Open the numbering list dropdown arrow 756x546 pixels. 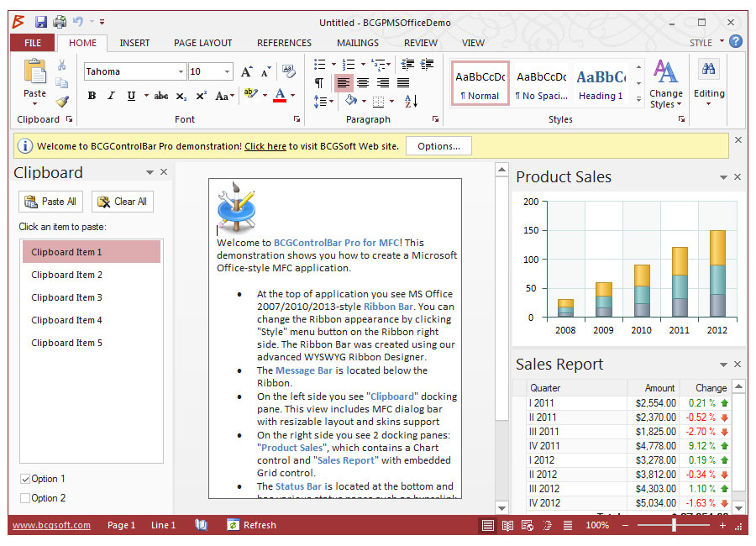click(x=363, y=64)
